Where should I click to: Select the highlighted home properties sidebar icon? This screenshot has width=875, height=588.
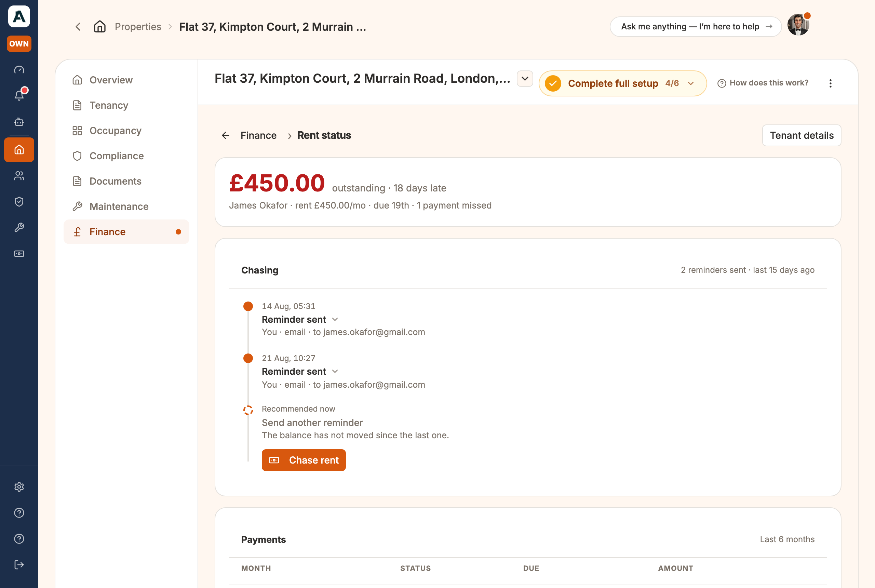(19, 150)
